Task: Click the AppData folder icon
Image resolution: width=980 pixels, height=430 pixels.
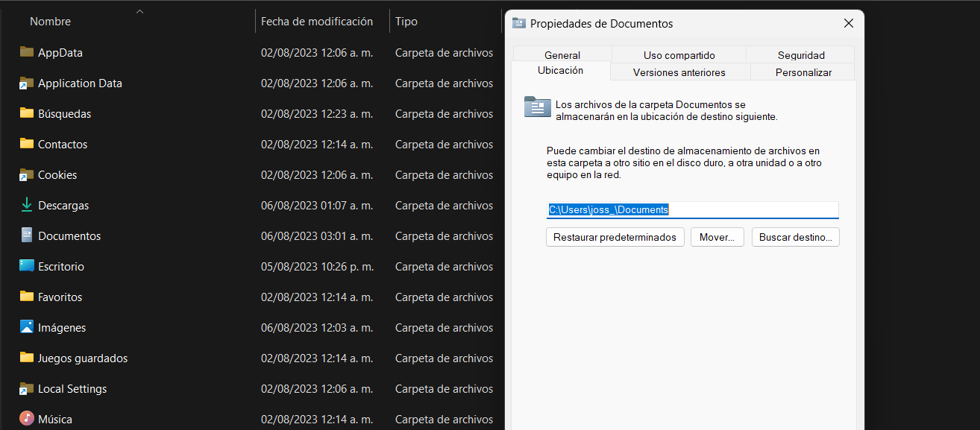Action: [x=27, y=52]
